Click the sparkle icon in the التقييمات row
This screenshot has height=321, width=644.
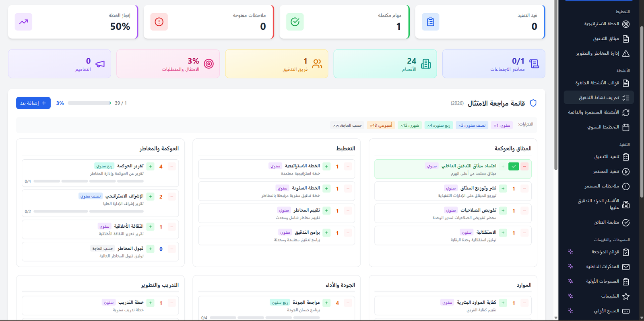(x=570, y=296)
